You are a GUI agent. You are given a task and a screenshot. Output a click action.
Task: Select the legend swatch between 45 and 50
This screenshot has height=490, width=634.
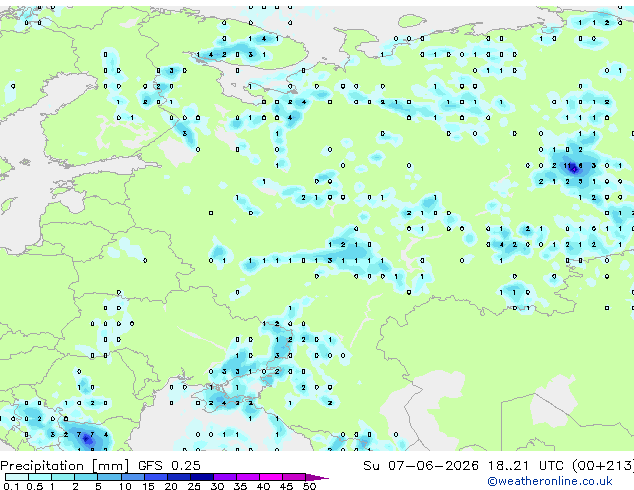(x=294, y=477)
